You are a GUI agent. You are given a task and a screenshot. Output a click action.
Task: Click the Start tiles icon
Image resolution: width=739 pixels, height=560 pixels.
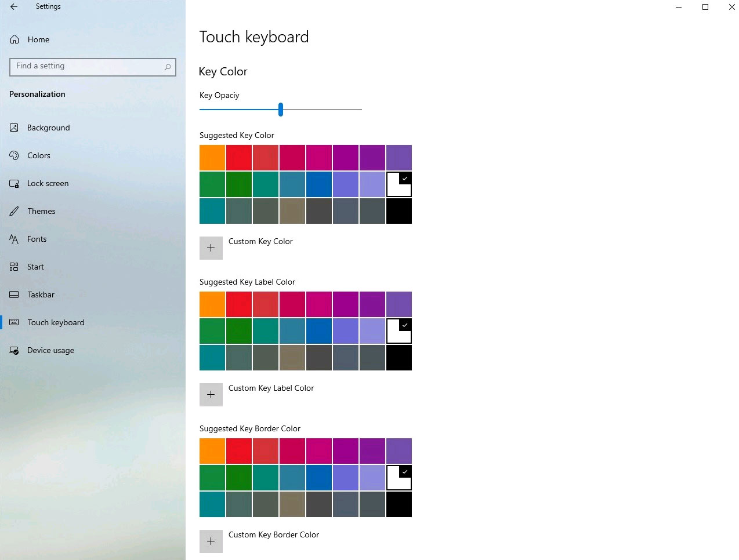pos(15,267)
